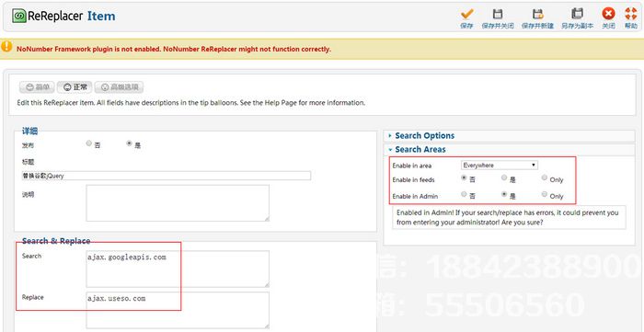Click the ReReplacer logo icon

click(x=19, y=16)
